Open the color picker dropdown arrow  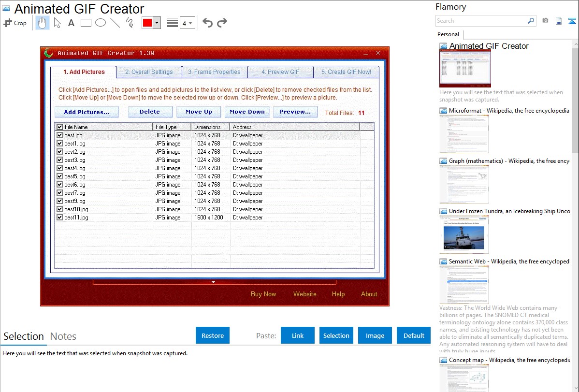coord(157,23)
